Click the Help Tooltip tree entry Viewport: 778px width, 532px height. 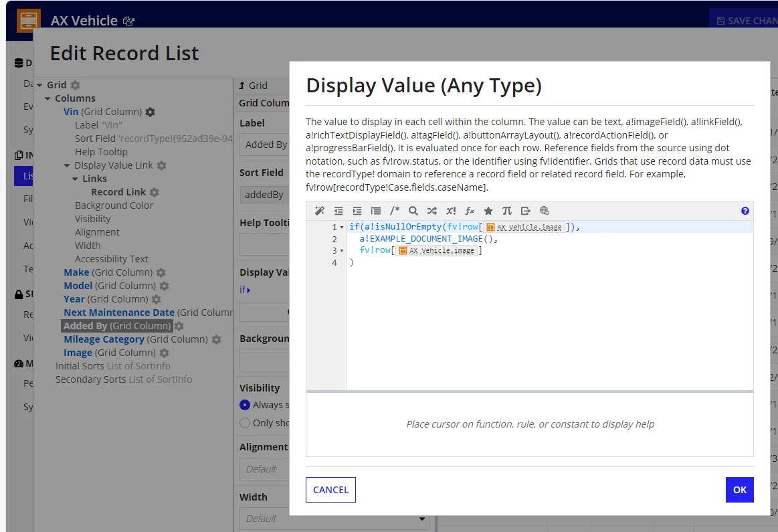pyautogui.click(x=101, y=152)
